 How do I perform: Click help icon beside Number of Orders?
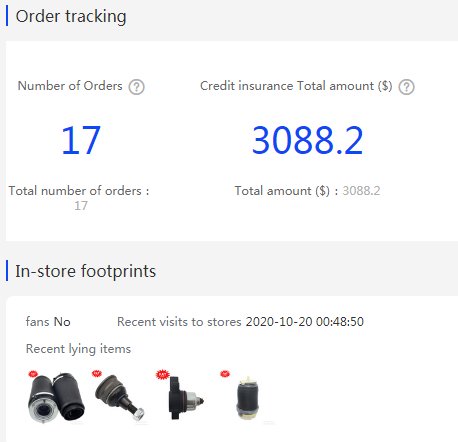(136, 87)
